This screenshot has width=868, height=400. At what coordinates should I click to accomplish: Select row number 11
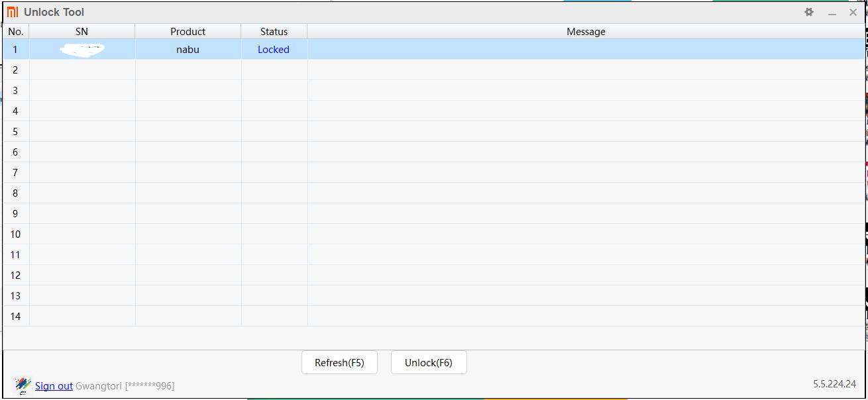click(16, 254)
